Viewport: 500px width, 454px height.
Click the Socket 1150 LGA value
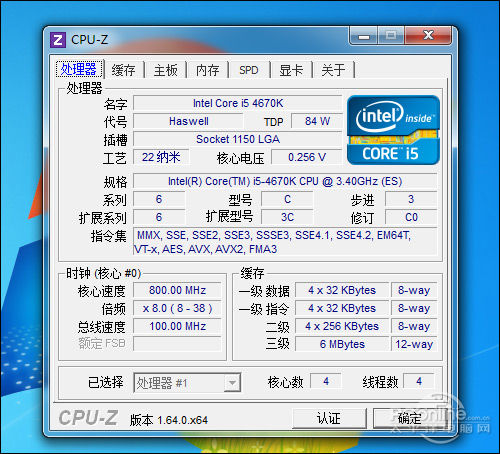[238, 139]
